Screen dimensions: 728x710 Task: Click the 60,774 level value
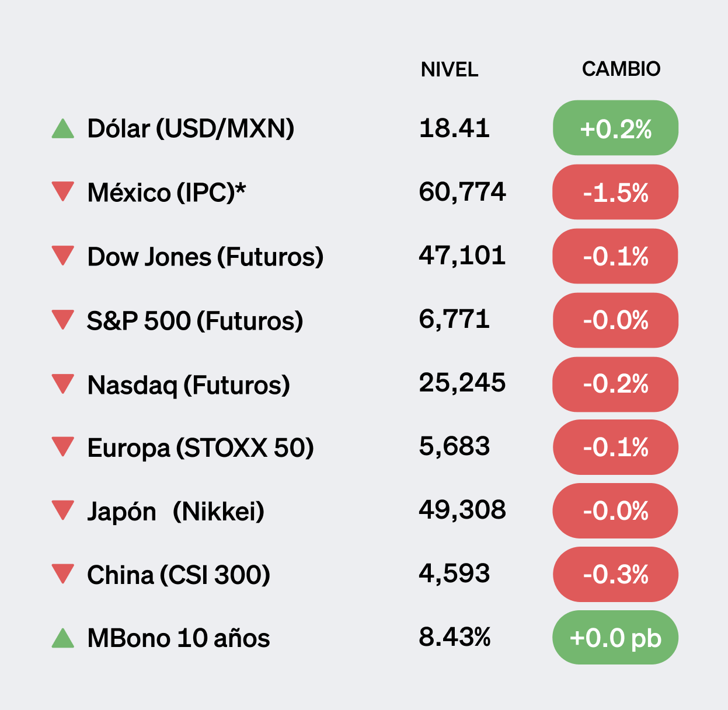pyautogui.click(x=462, y=192)
